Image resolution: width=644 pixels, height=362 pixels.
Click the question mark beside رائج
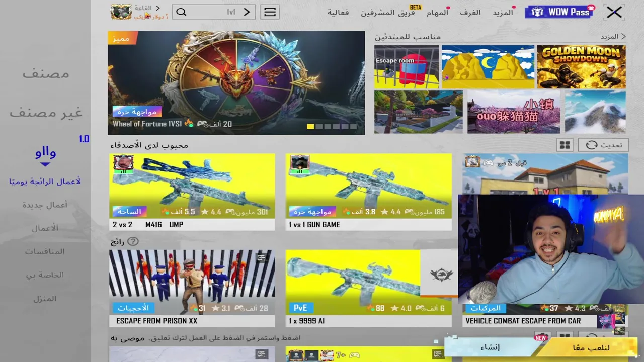[x=133, y=242]
